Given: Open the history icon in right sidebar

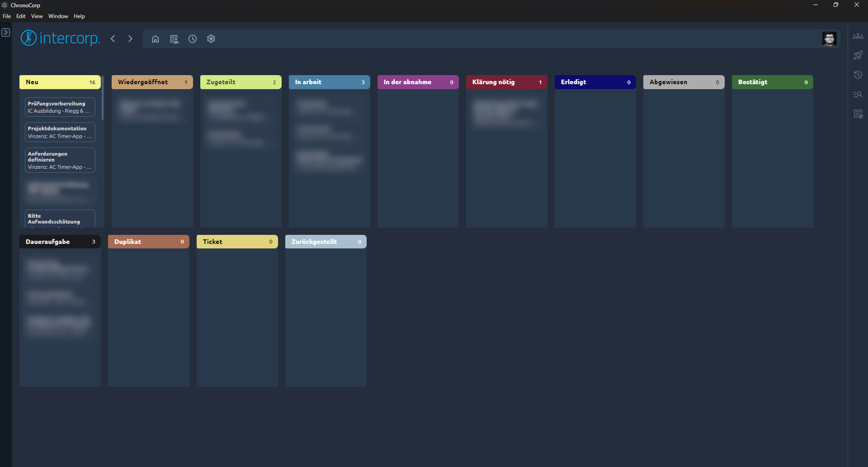Looking at the screenshot, I should tap(858, 75).
